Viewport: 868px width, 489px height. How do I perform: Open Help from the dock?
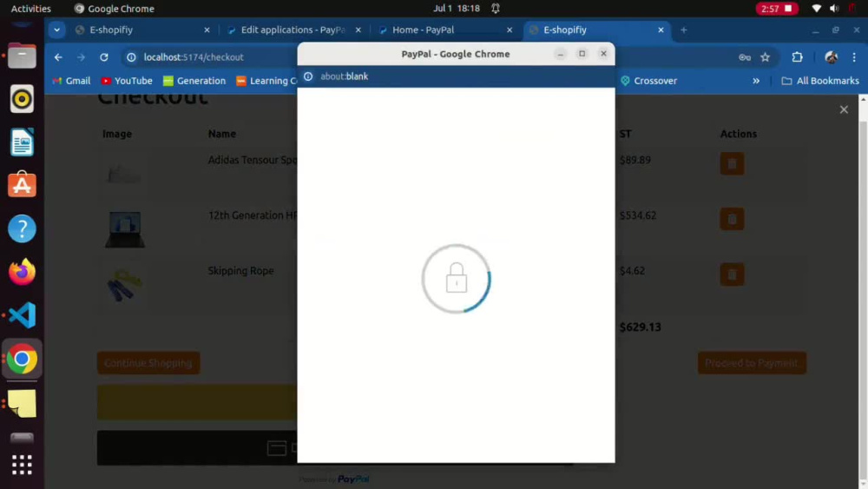(22, 228)
